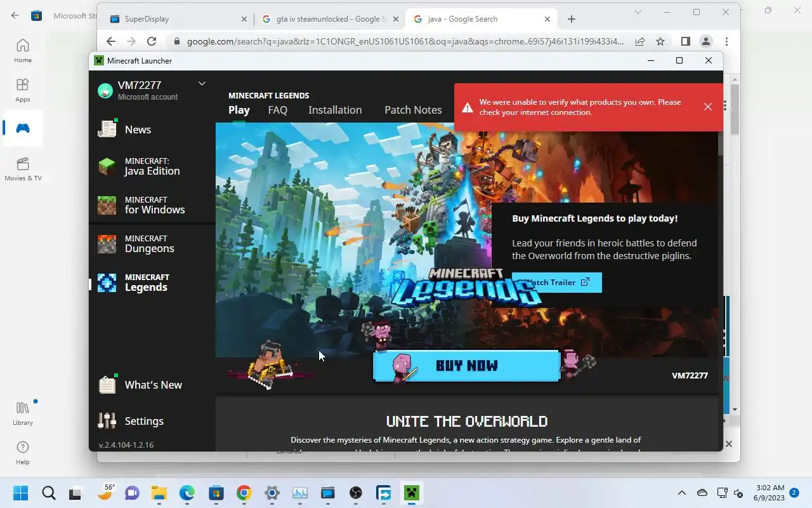Open the Chrome three-dot menu
812x508 pixels.
coord(726,41)
